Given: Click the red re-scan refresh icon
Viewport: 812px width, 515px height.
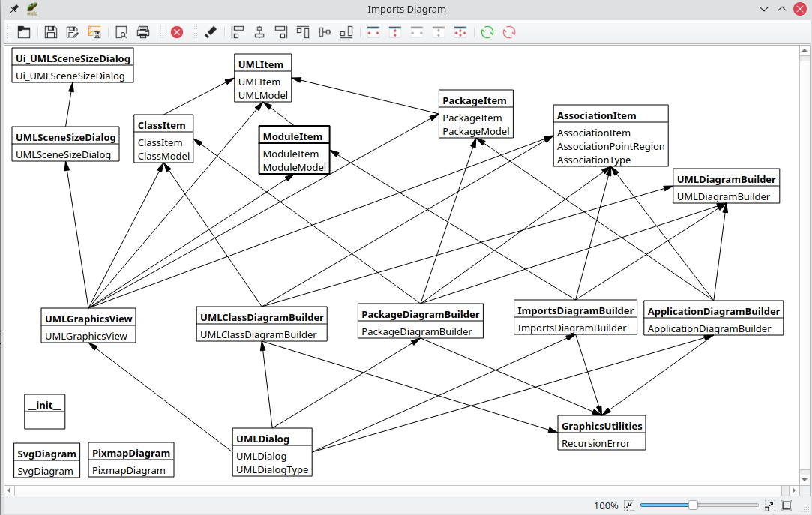Looking at the screenshot, I should (x=509, y=32).
